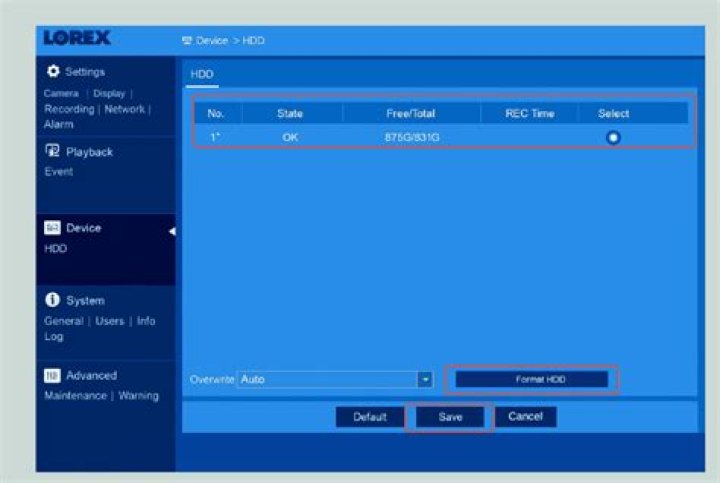
Task: Select the radio button for HDD 1
Action: pos(613,137)
